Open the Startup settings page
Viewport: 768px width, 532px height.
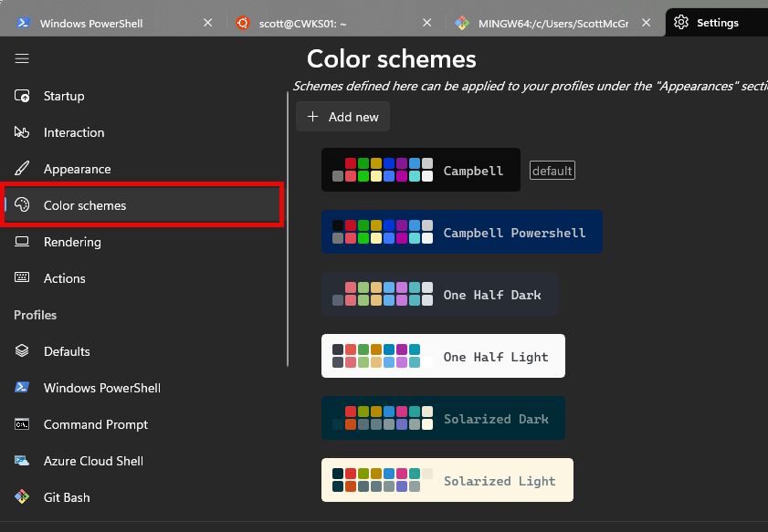pos(143,96)
